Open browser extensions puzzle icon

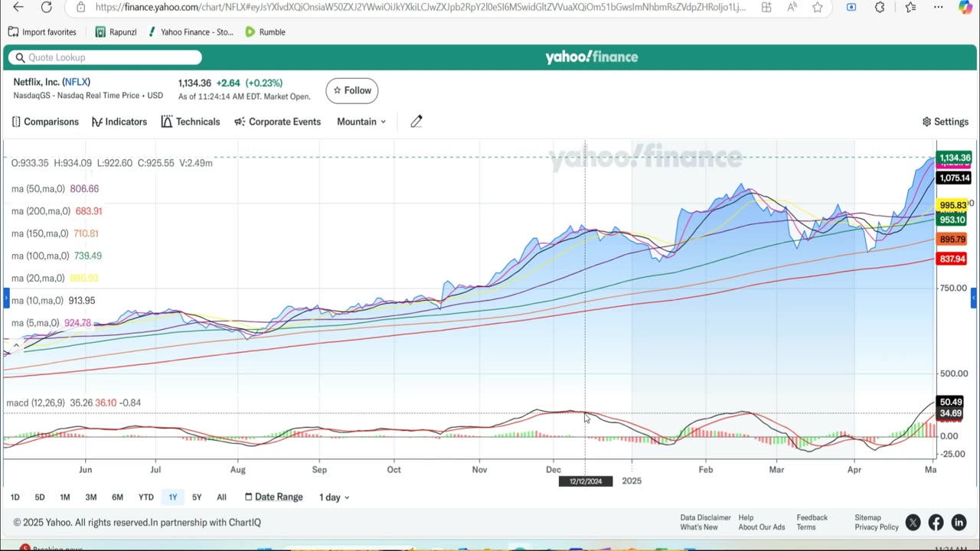[x=880, y=7]
